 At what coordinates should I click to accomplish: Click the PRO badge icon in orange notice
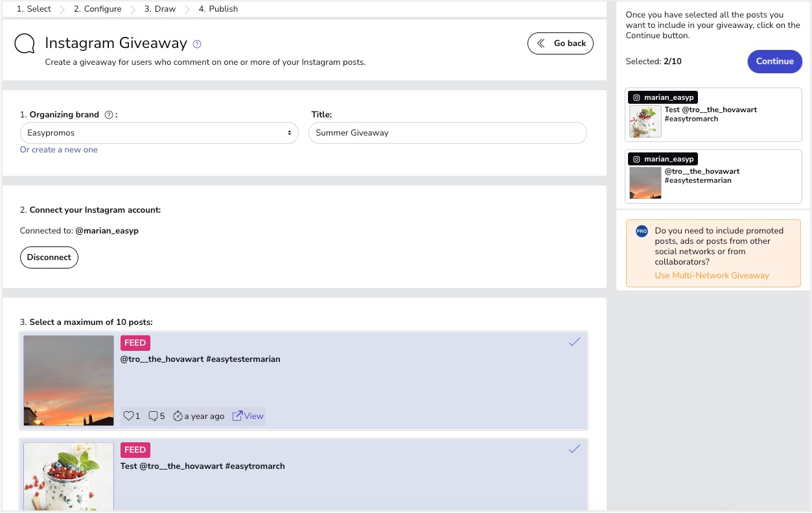click(642, 231)
